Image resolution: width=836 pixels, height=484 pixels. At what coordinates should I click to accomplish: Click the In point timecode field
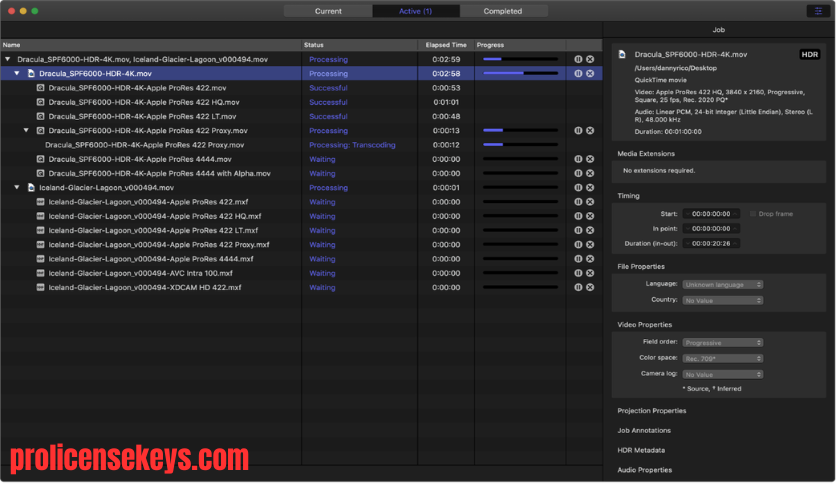click(x=711, y=229)
